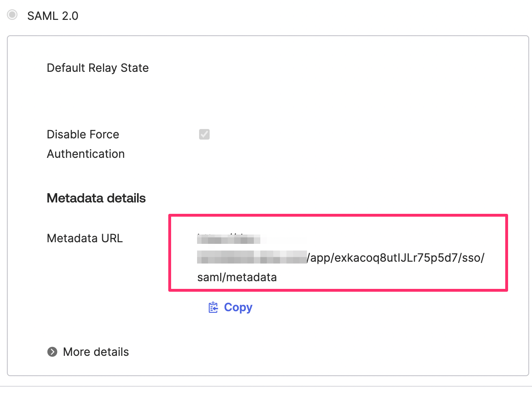
Task: Click the SAML 2.0 label
Action: (x=53, y=16)
